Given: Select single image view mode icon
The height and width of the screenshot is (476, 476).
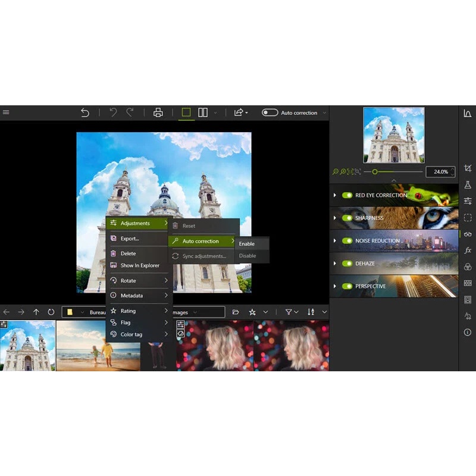Looking at the screenshot, I should [186, 112].
